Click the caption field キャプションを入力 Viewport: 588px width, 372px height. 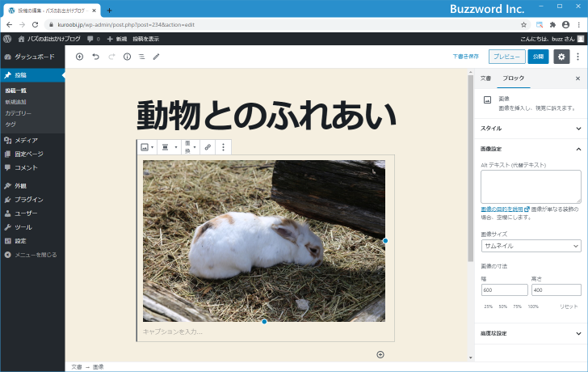pyautogui.click(x=264, y=332)
